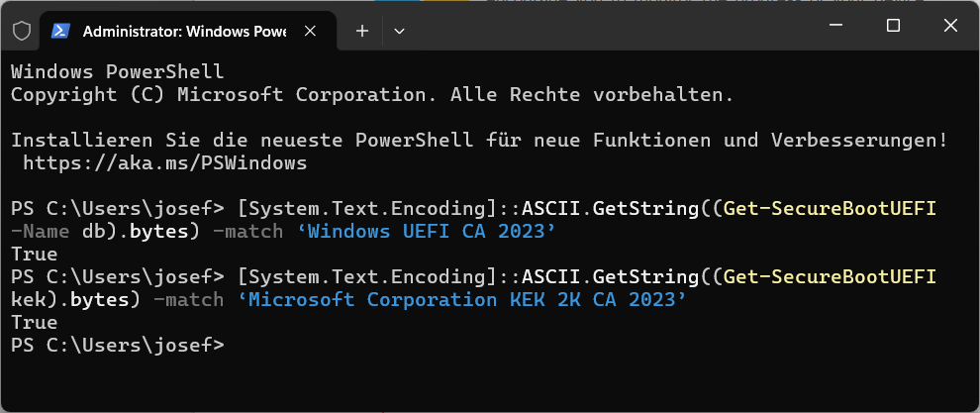This screenshot has height=413, width=980.
Task: Maximize the terminal window
Action: 893,27
